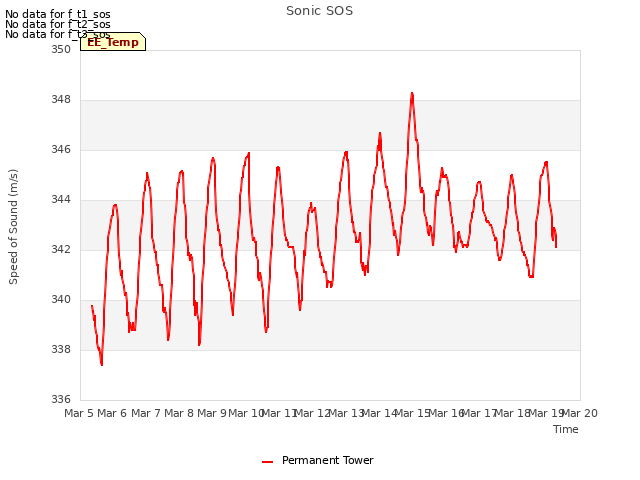Click the 'No data for f_t2_sos' message
Screen dimensions: 640x480
58,24
